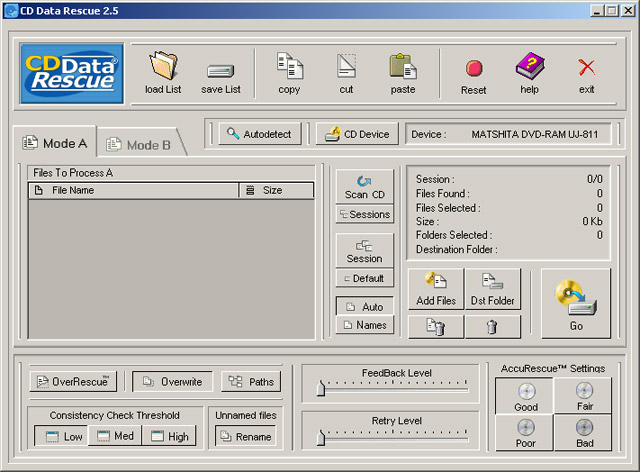Click the Autodetect button

click(x=260, y=134)
